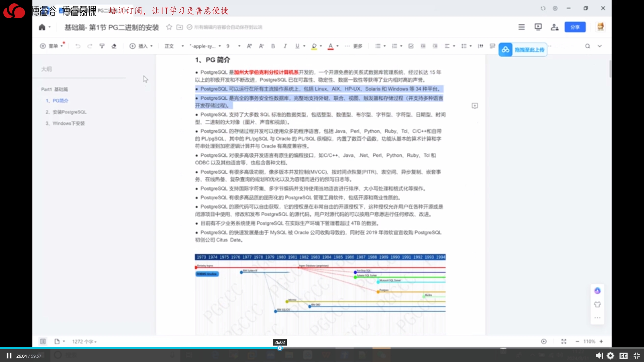The height and width of the screenshot is (362, 644).
Task: Open the font color dropdown arrow
Action: (337, 46)
